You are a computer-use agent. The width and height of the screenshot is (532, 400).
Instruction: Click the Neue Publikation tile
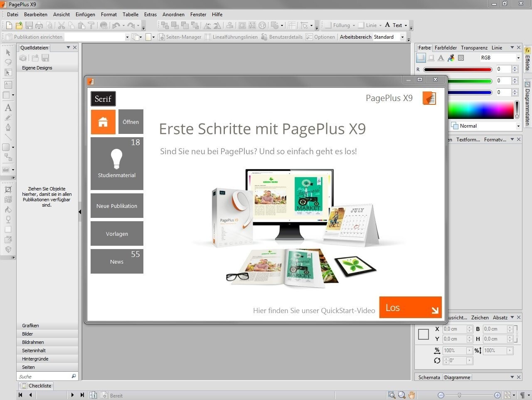click(117, 206)
